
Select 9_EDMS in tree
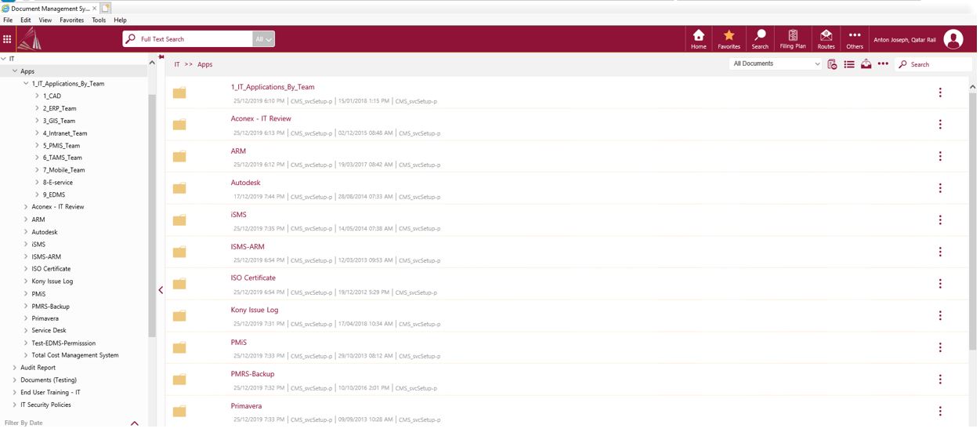[54, 194]
